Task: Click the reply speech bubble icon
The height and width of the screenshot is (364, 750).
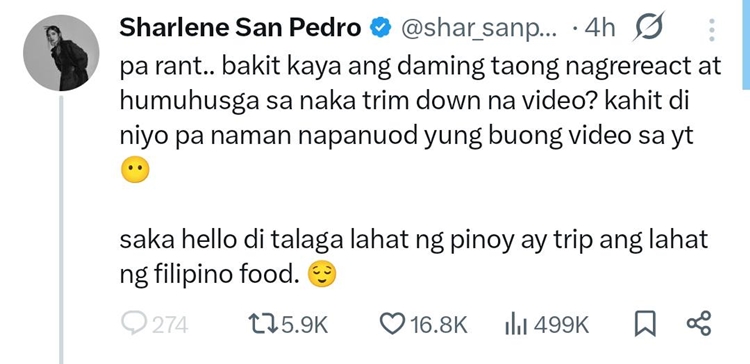Action: point(135,325)
